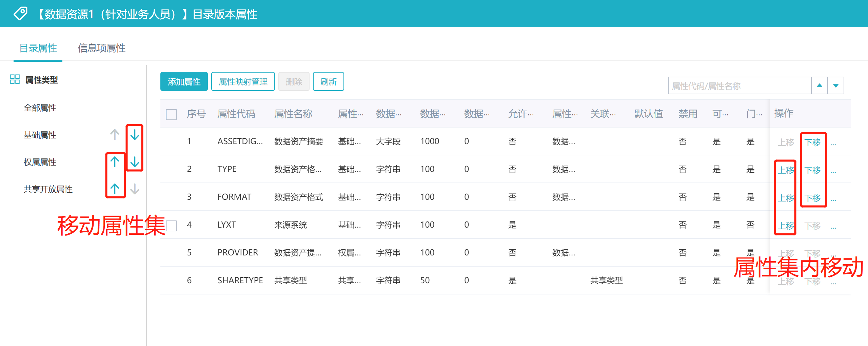Image resolution: width=868 pixels, height=346 pixels.
Task: Click the TYPE code cell
Action: click(227, 169)
